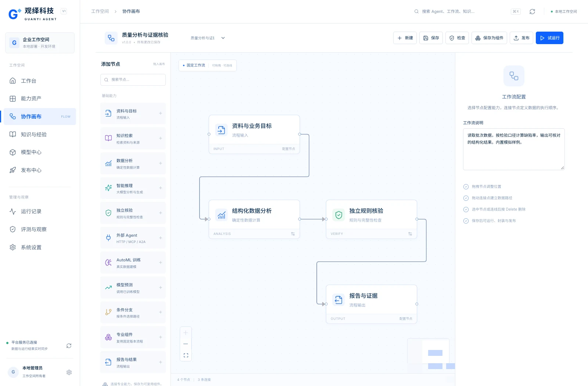Click 配置节点 on the 资料与业务目标 node
The width and height of the screenshot is (588, 386).
click(x=288, y=149)
